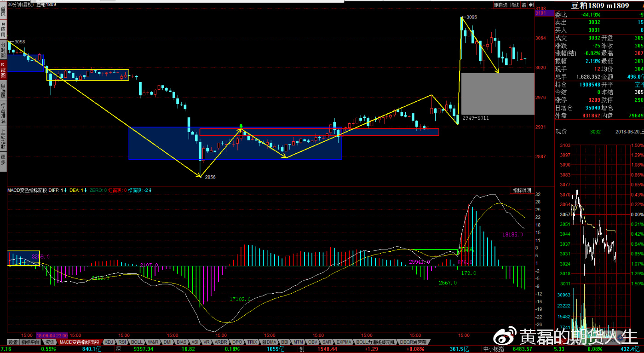The image size is (644, 353).
Task: Expand the 更多 sidebar entry
Action: click(x=3, y=162)
